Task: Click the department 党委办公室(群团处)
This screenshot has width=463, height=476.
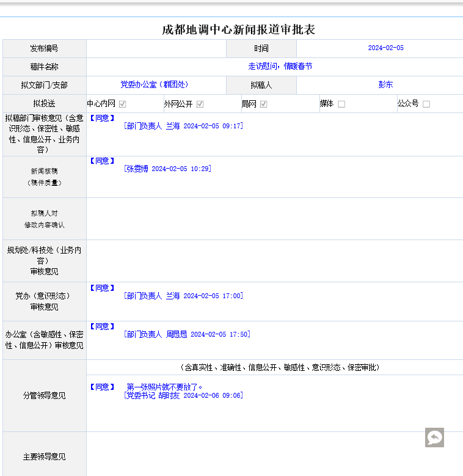Action: [155, 85]
